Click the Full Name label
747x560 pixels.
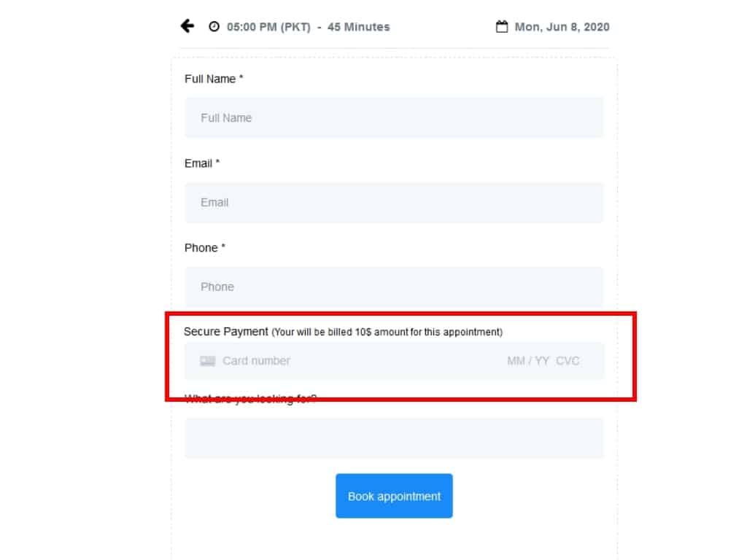(210, 79)
